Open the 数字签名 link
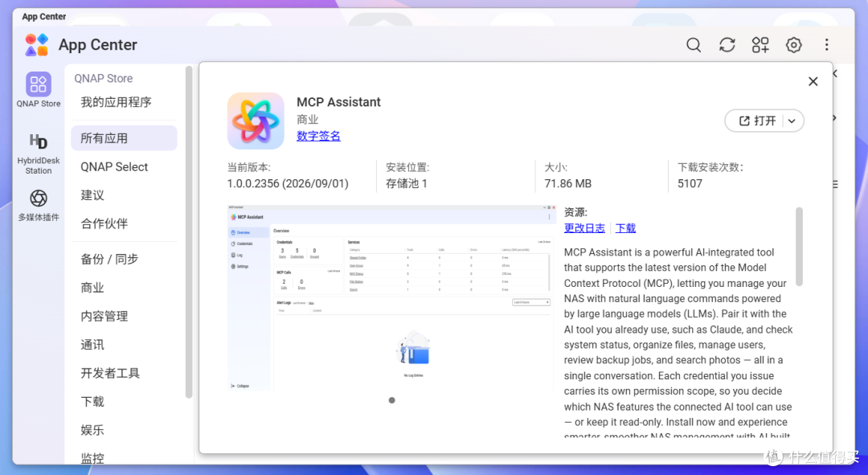This screenshot has width=868, height=475. 318,136
